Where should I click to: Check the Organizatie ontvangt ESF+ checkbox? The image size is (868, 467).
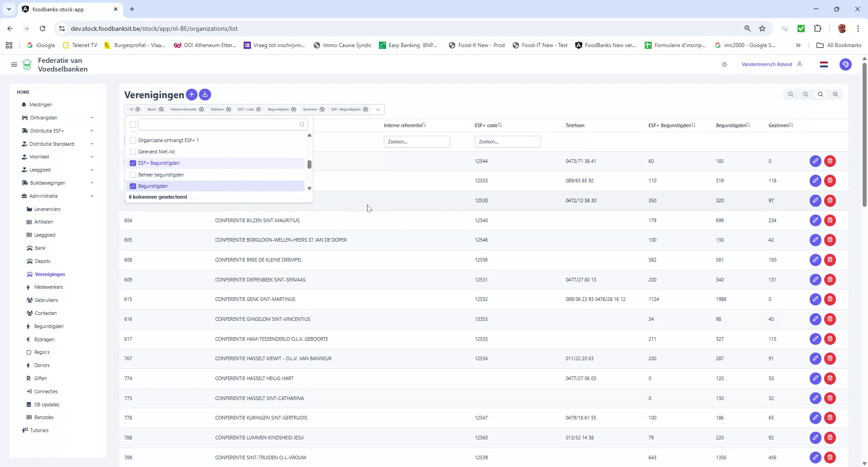click(x=132, y=140)
